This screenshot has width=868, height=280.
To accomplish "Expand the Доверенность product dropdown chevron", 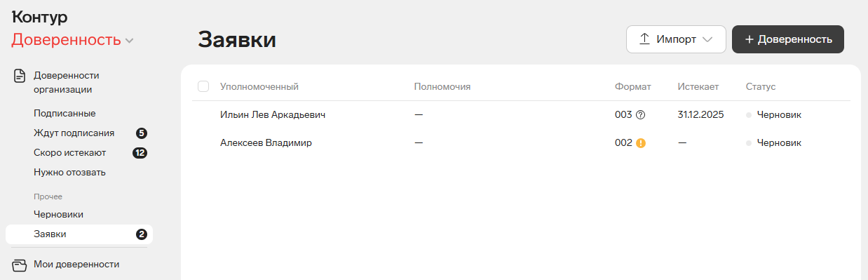I will click(129, 41).
